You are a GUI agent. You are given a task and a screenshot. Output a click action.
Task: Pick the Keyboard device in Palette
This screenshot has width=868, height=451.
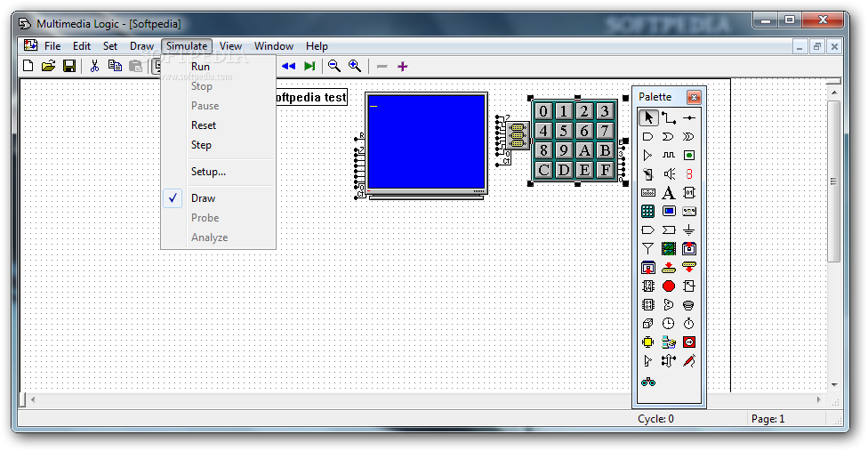(x=648, y=192)
